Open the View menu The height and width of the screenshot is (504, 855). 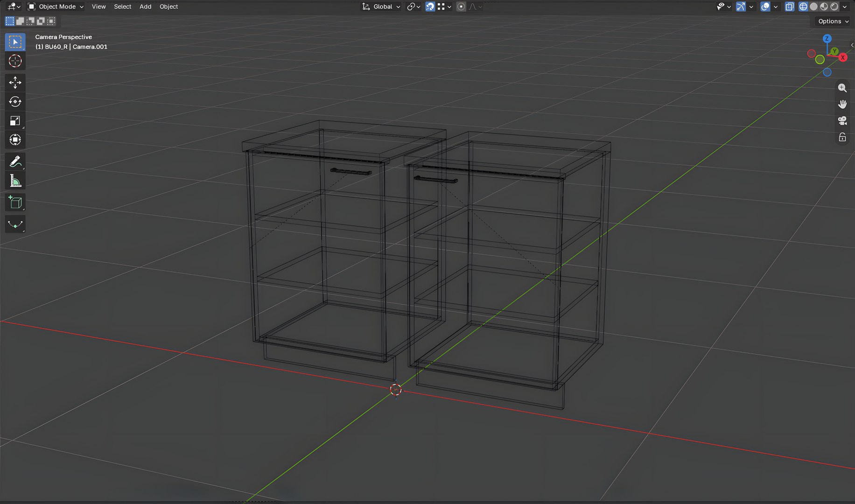(x=98, y=7)
